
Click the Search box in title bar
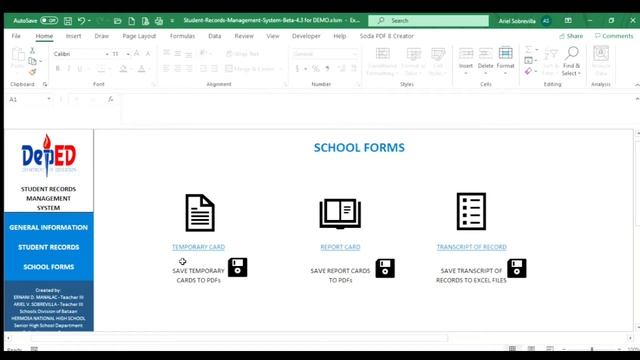428,20
